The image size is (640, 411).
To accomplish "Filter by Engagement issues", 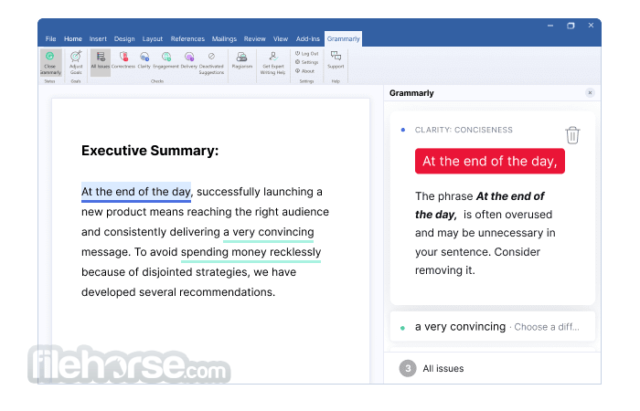I will coord(166,60).
